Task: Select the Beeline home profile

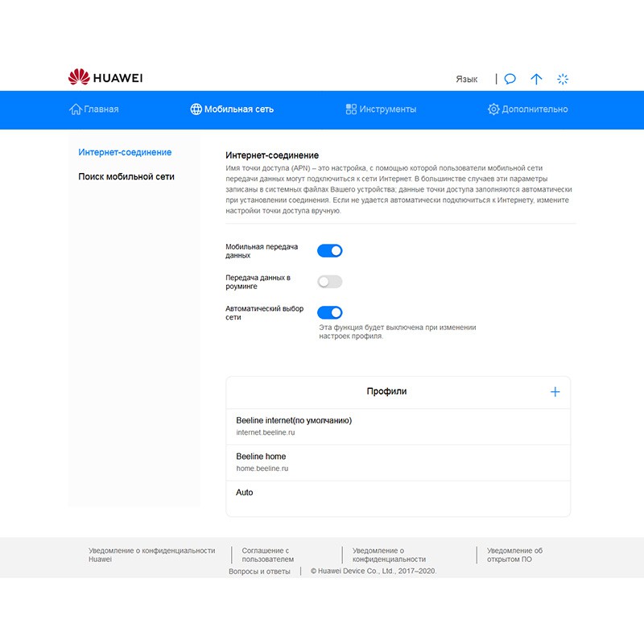Action: 262,462
